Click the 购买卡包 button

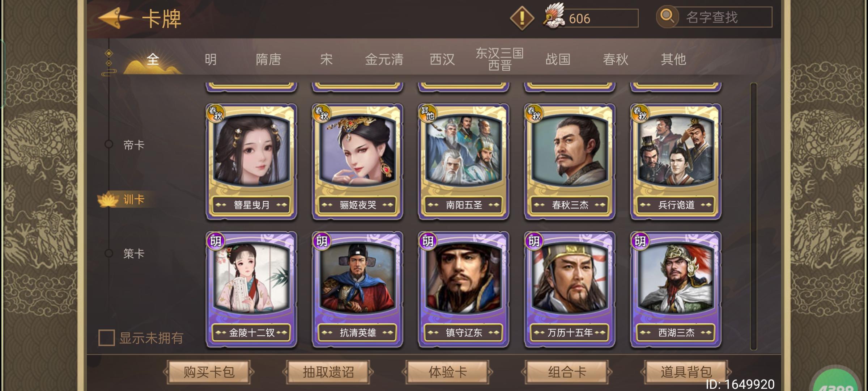pos(209,372)
